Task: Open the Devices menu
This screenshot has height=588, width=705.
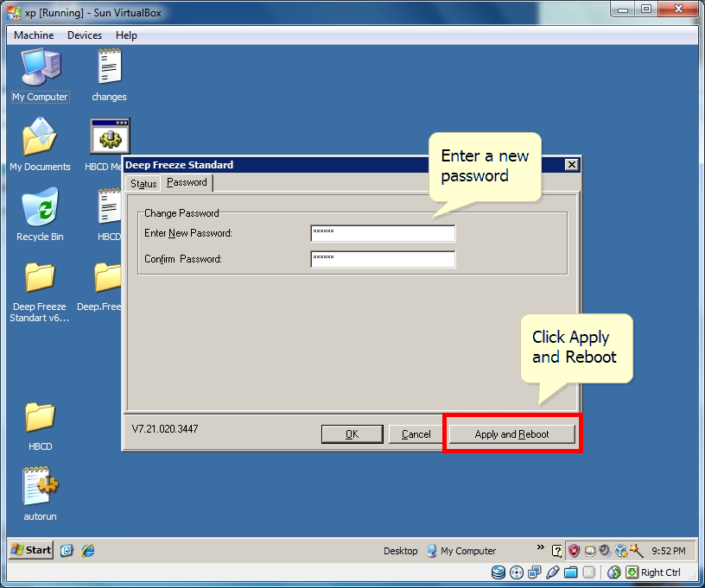Action: [84, 35]
